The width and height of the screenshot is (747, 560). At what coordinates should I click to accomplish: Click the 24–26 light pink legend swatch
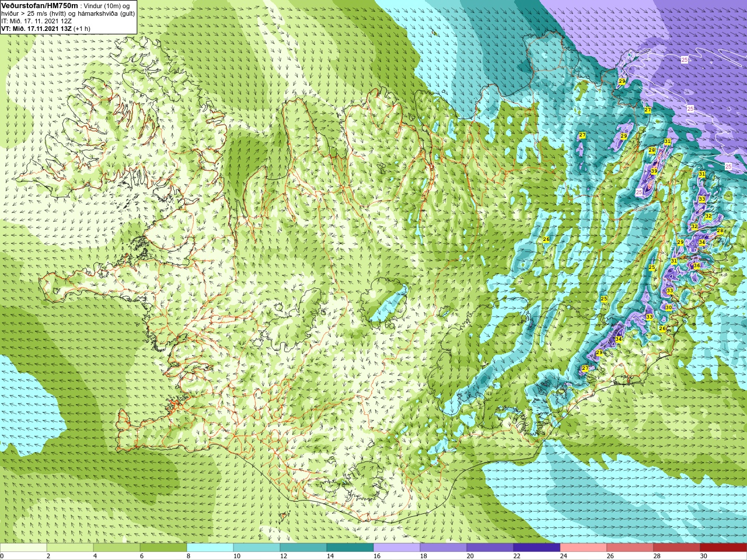584,548
